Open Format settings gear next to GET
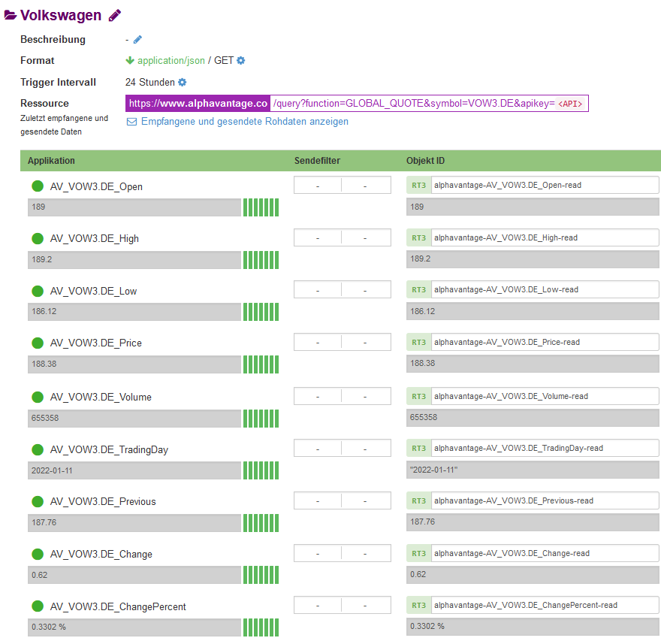The height and width of the screenshot is (644, 661). coord(240,61)
